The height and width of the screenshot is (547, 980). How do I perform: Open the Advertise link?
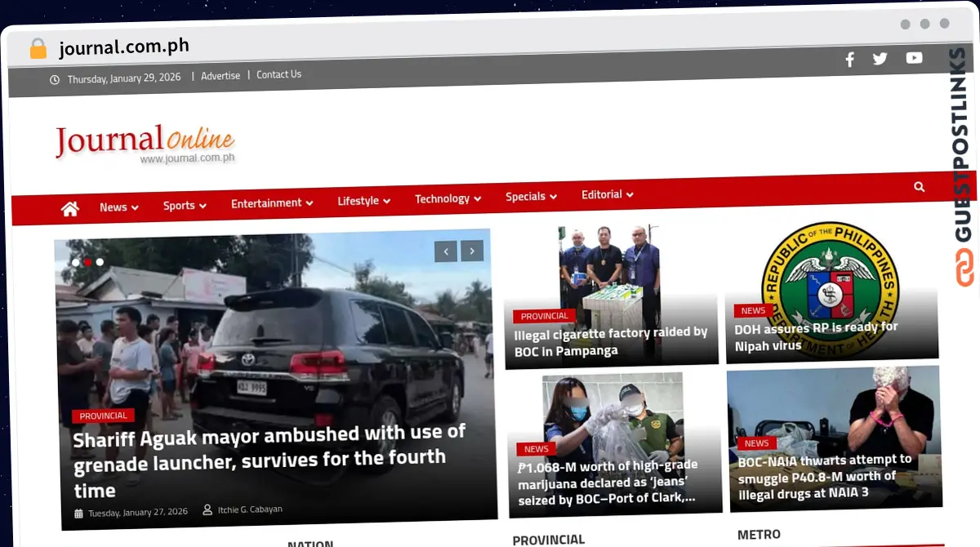click(220, 75)
